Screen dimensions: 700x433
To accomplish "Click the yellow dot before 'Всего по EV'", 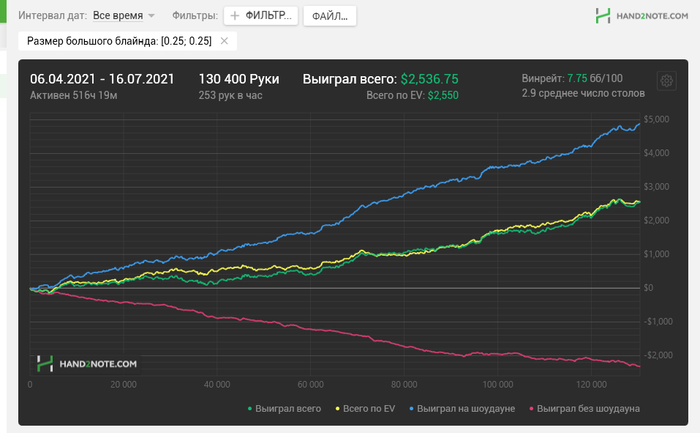I will (x=338, y=408).
